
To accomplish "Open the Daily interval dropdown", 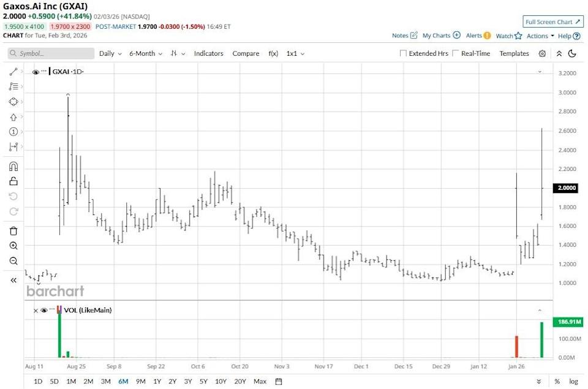I will coord(108,54).
